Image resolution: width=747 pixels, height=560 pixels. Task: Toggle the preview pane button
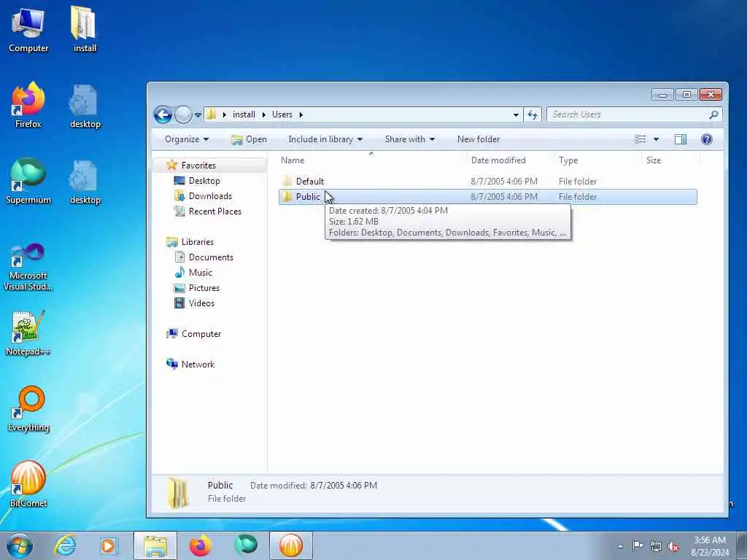(x=681, y=139)
